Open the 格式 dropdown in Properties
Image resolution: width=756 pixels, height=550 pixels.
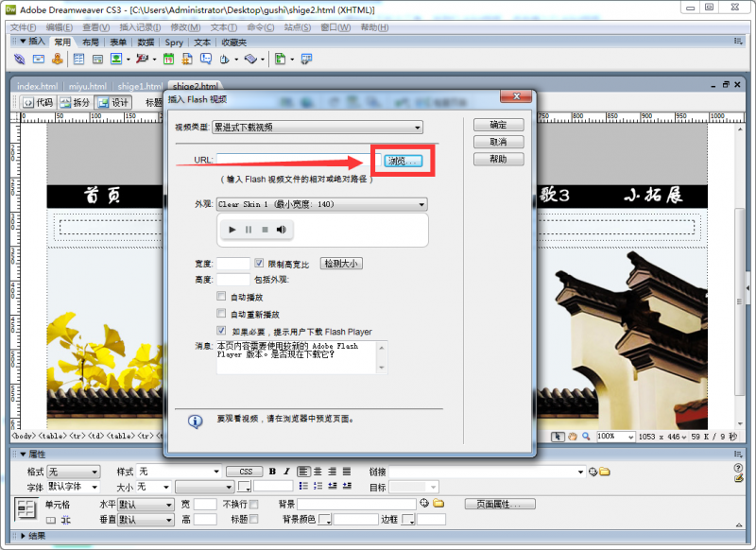point(74,472)
